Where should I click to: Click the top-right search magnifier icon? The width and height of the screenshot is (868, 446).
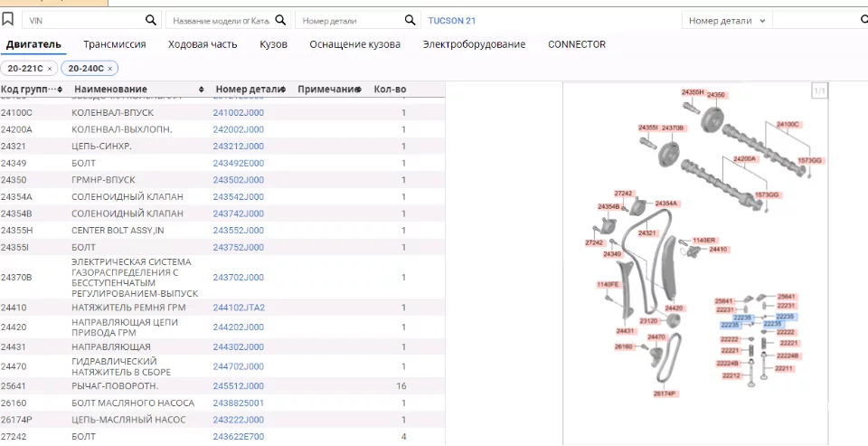click(856, 20)
